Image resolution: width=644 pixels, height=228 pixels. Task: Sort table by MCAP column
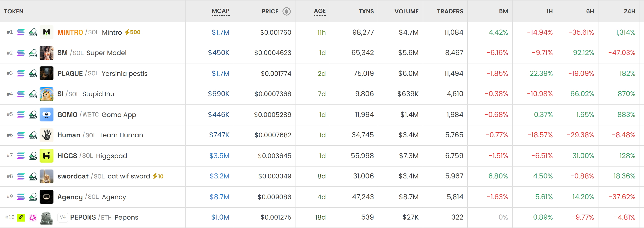221,11
